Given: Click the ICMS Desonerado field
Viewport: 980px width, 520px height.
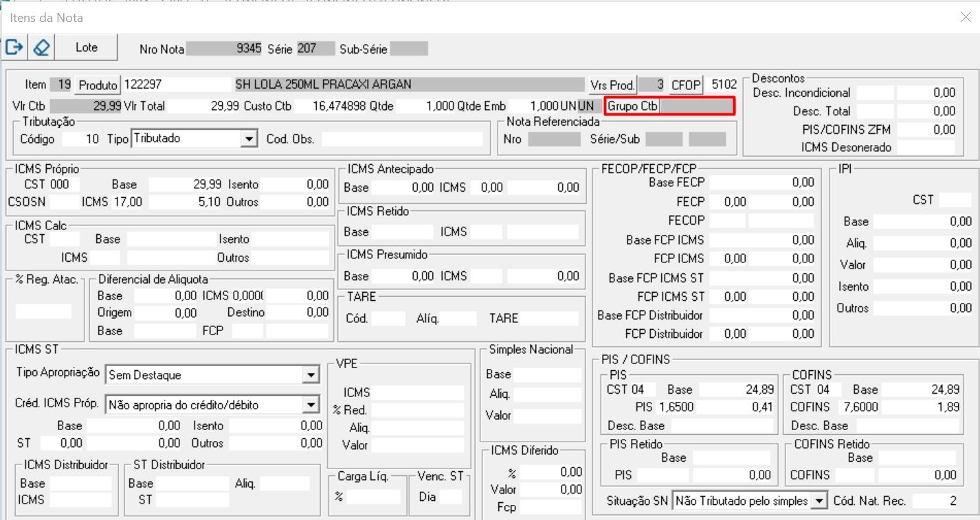Looking at the screenshot, I should 926,147.
